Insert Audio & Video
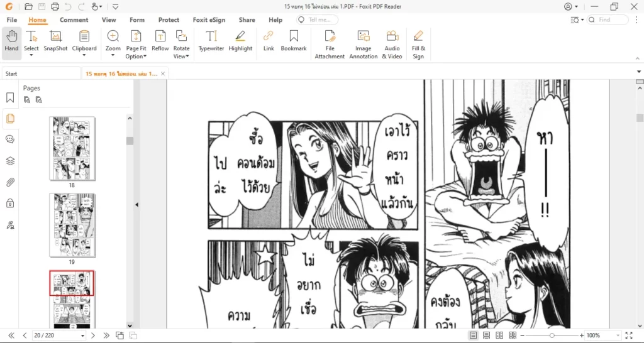The image size is (644, 343). coord(392,45)
